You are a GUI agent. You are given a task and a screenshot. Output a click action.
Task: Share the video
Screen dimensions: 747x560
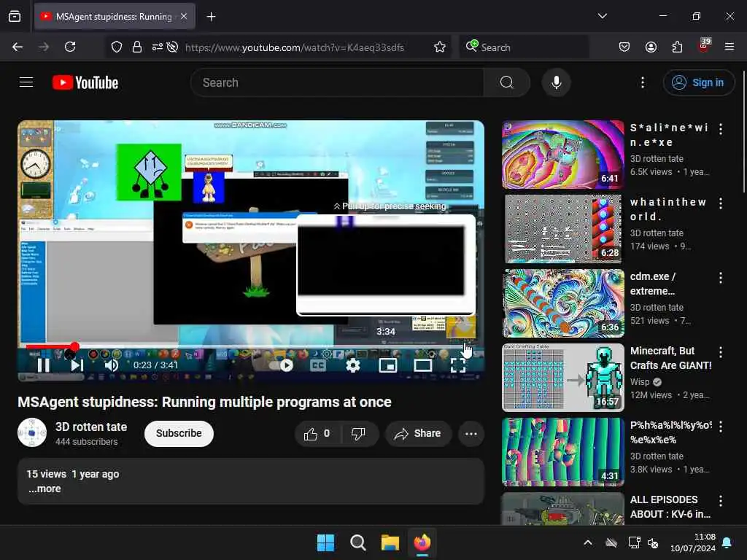[x=418, y=433]
